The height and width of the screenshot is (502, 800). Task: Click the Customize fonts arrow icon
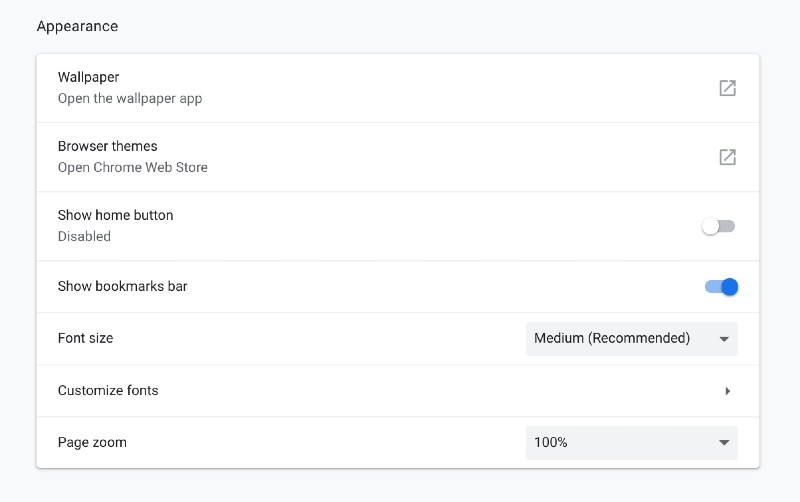pyautogui.click(x=728, y=391)
